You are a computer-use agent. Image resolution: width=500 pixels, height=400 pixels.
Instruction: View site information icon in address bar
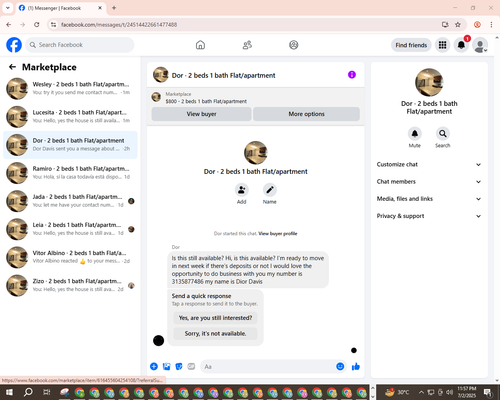click(x=53, y=25)
